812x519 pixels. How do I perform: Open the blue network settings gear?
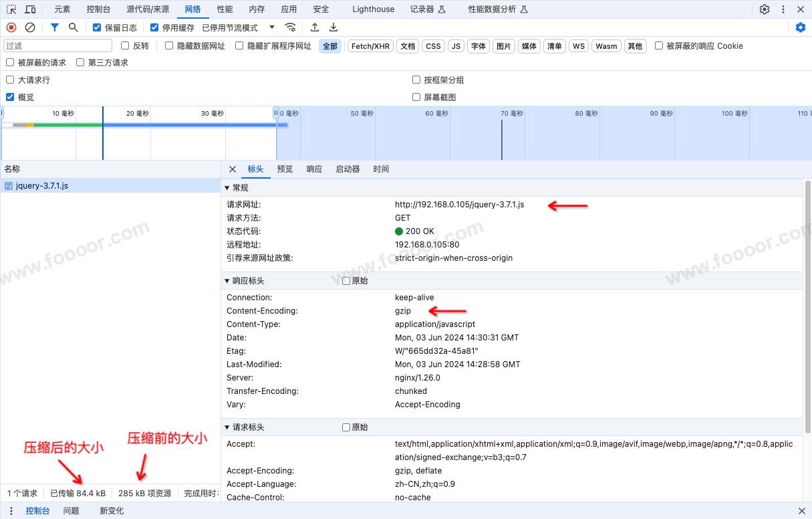[801, 27]
